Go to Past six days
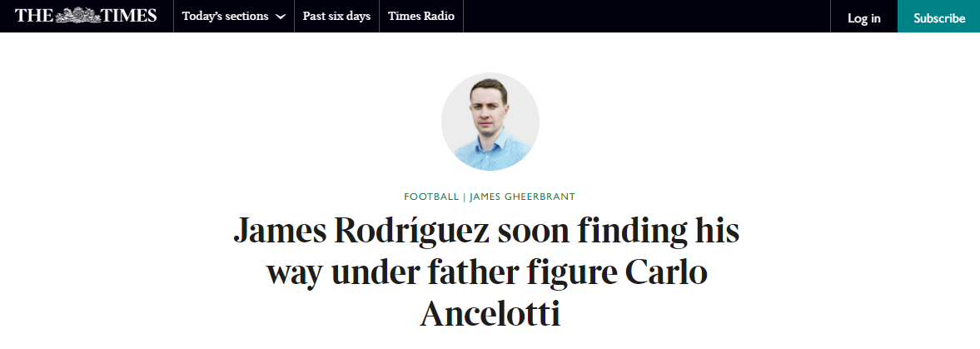 click(336, 17)
